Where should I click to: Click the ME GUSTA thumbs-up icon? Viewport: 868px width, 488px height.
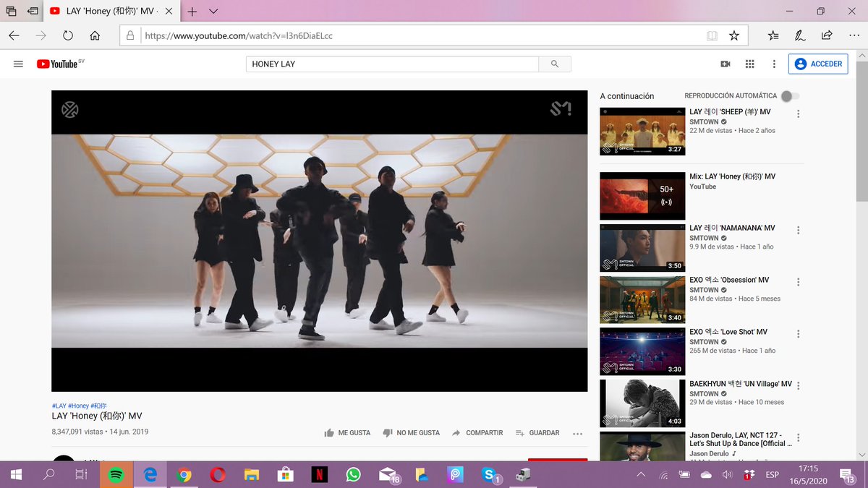[x=330, y=433]
